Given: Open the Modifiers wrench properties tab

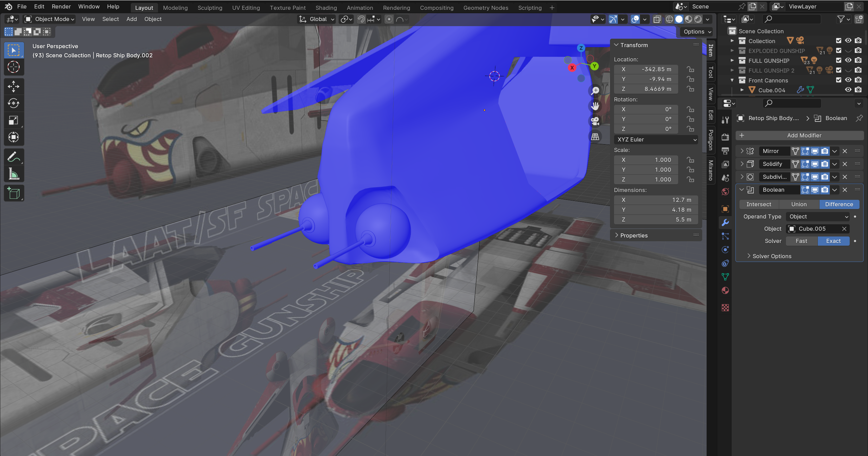Looking at the screenshot, I should (725, 223).
